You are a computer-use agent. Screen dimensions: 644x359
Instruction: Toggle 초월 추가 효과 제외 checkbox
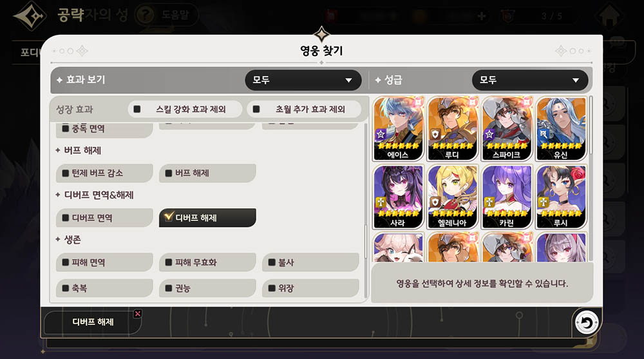304,110
